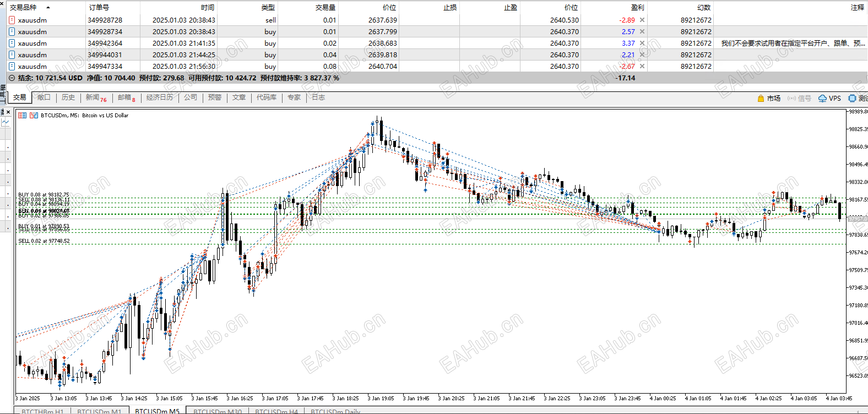This screenshot has width=868, height=414.
Task: Collapse the balance summary row toggle
Action: point(12,78)
